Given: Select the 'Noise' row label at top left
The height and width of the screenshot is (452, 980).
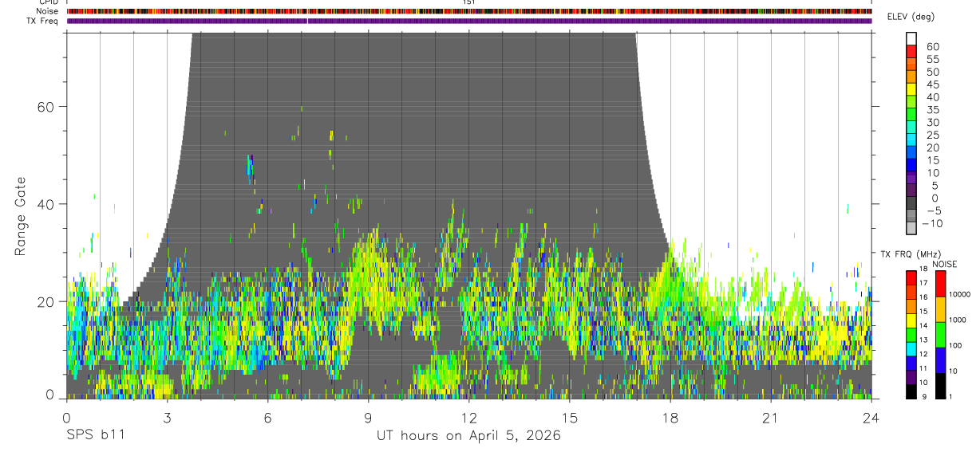Looking at the screenshot, I should coord(48,11).
